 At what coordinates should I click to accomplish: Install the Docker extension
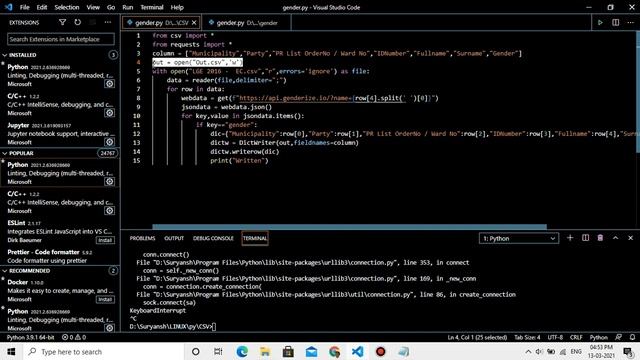(105, 299)
